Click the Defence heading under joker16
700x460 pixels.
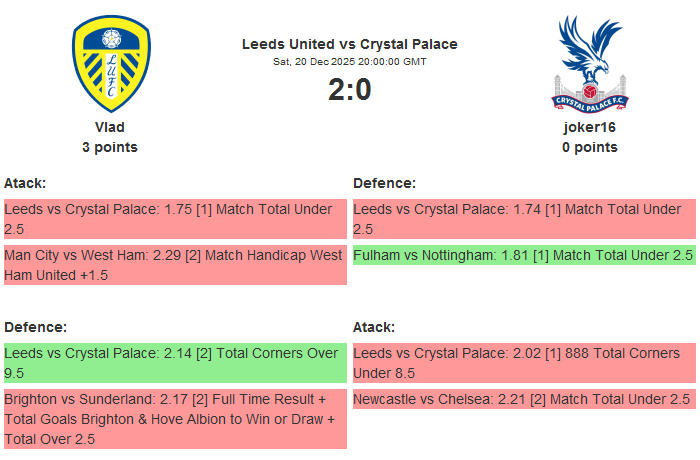(x=385, y=183)
